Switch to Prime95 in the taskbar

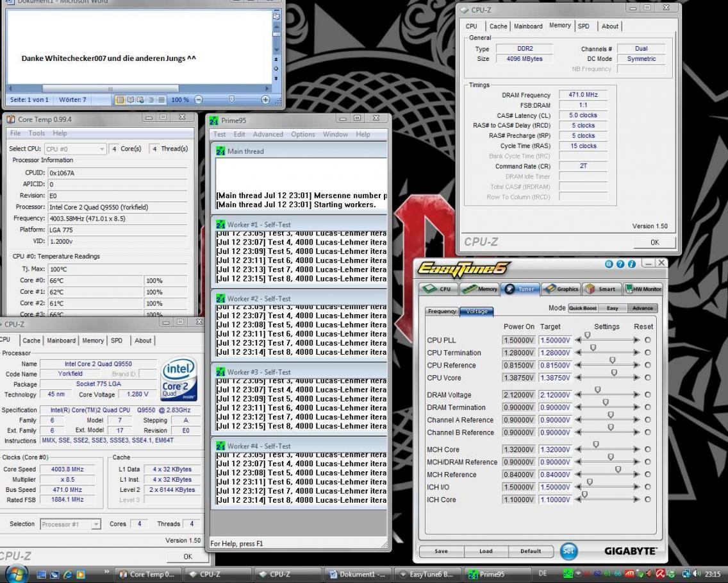point(498,575)
